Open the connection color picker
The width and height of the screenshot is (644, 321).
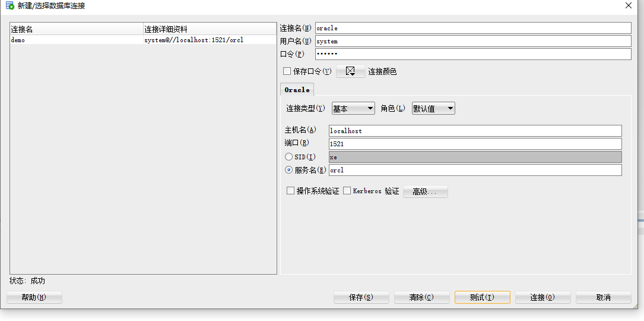point(350,71)
